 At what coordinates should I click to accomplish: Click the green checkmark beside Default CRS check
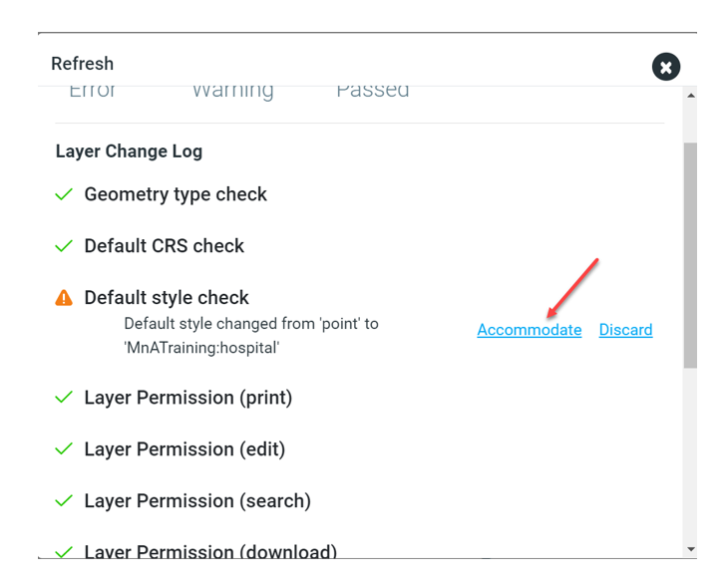pos(64,246)
